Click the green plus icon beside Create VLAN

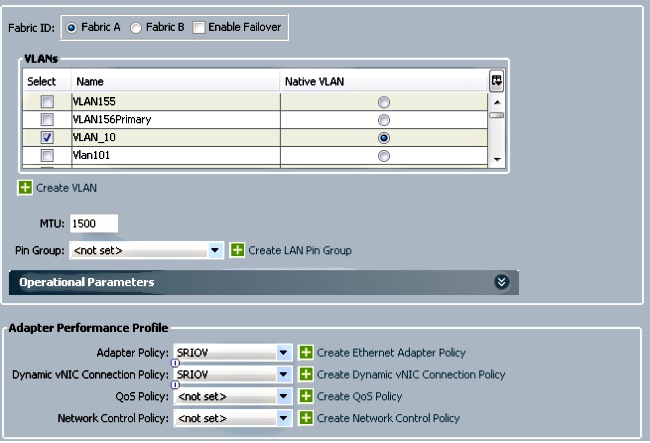click(25, 187)
